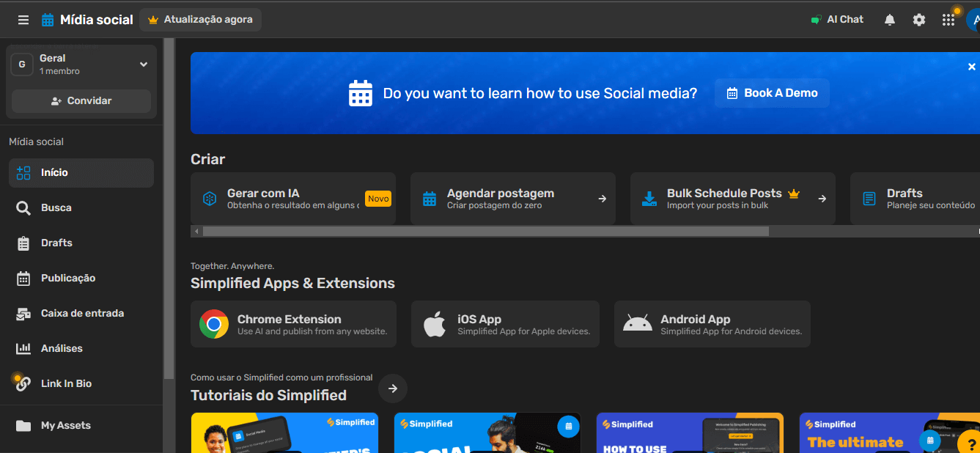The height and width of the screenshot is (453, 980).
Task: Open the Agendar postagem card
Action: pos(513,199)
